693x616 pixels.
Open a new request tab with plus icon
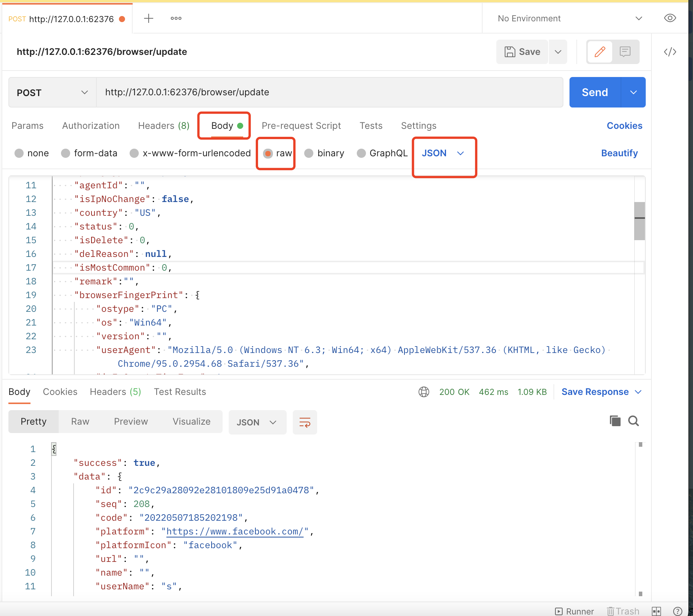(149, 18)
